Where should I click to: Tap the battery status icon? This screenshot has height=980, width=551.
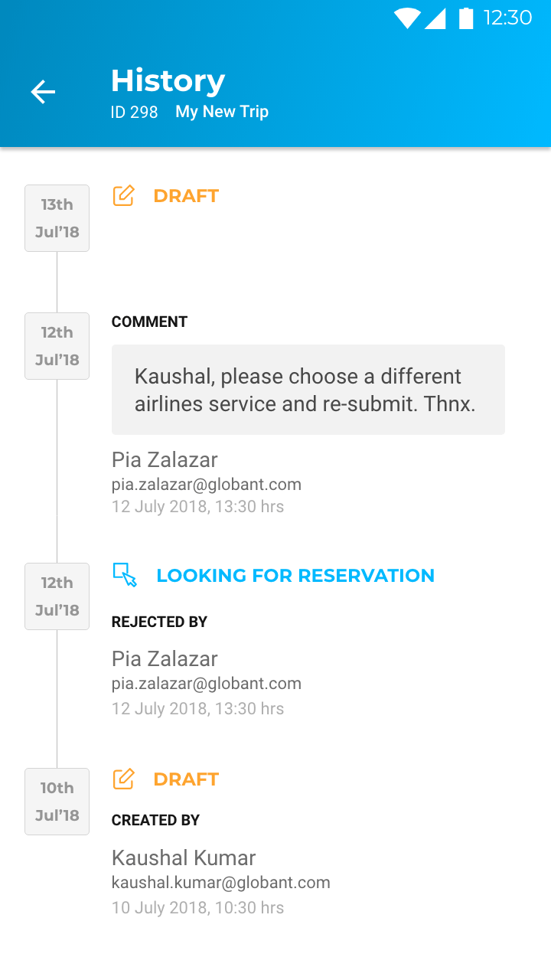465,18
